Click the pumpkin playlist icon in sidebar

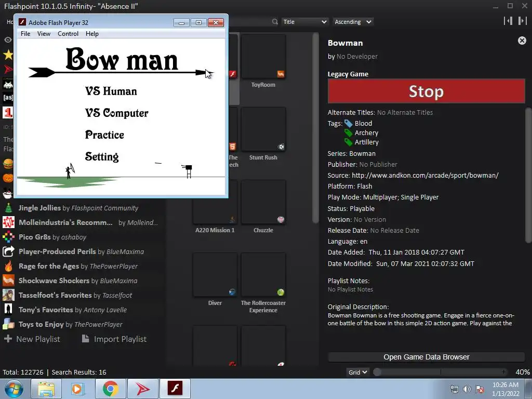click(x=8, y=178)
